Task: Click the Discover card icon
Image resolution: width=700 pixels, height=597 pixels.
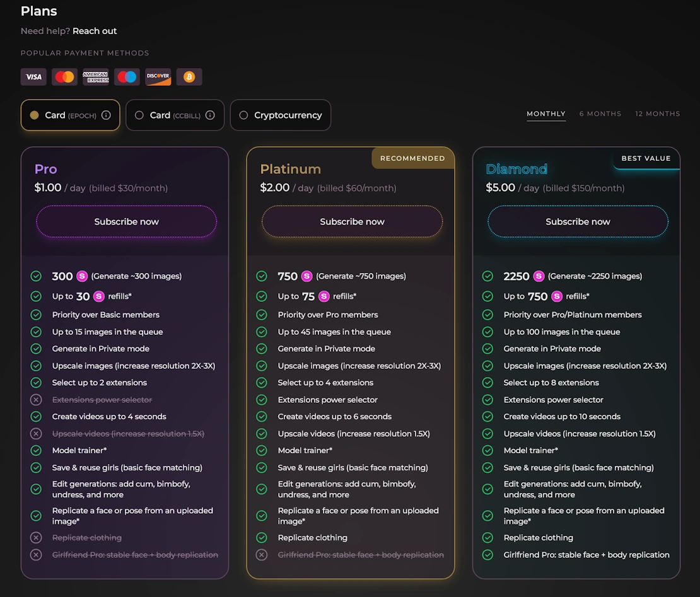Action: click(x=158, y=77)
